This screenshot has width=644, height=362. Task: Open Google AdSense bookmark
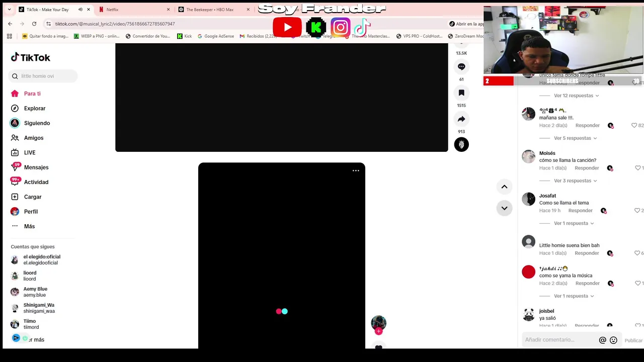click(x=215, y=36)
